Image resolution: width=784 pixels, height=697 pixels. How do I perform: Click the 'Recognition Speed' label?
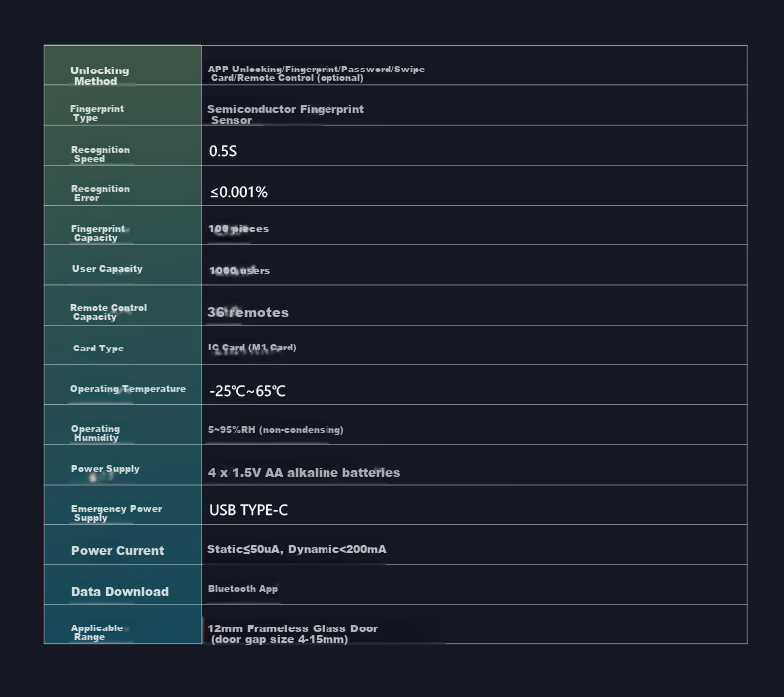100,154
